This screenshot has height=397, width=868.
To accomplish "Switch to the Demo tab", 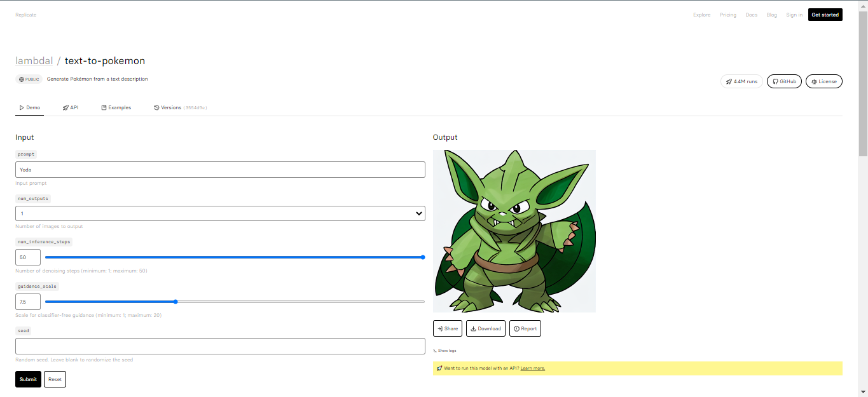I will point(30,107).
